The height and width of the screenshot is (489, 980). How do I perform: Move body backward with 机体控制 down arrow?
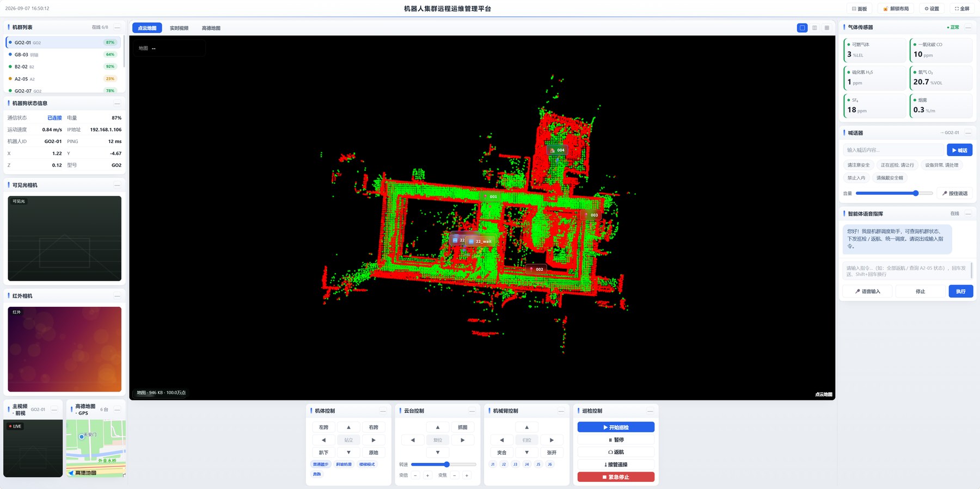coord(348,453)
